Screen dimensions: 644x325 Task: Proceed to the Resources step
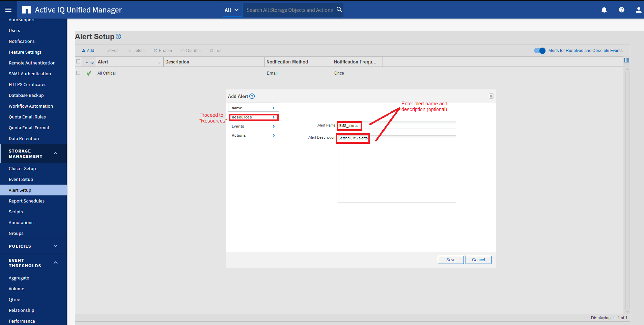pyautogui.click(x=253, y=117)
